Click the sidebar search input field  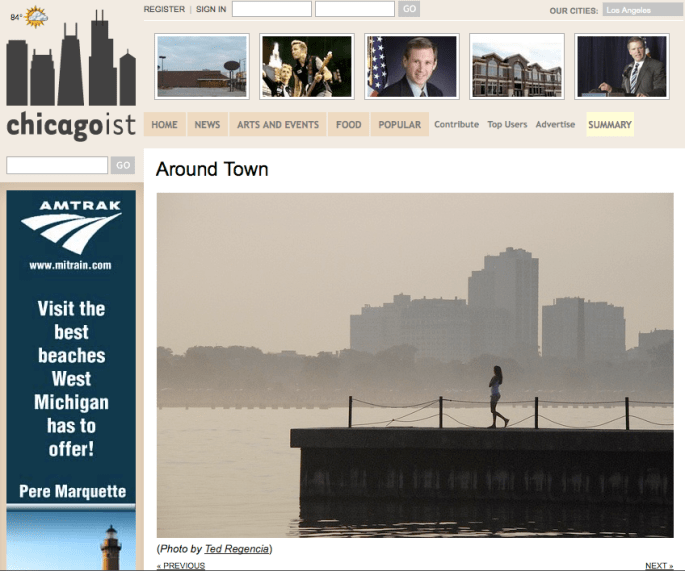click(57, 165)
